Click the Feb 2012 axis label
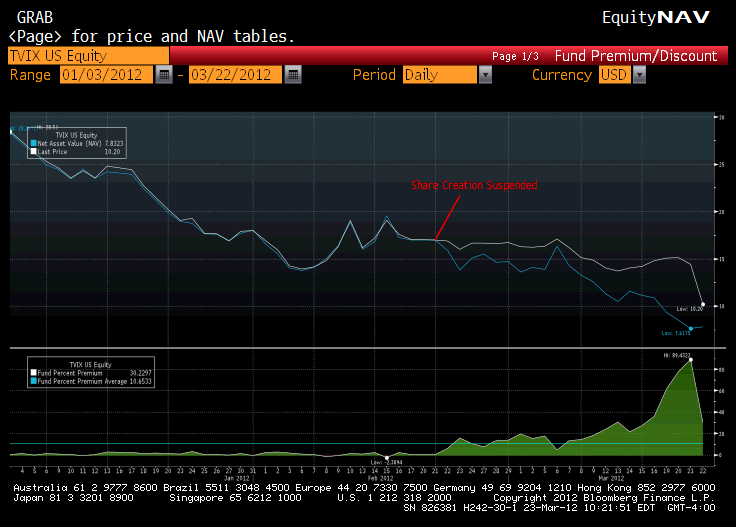This screenshot has width=736, height=527. pyautogui.click(x=380, y=478)
